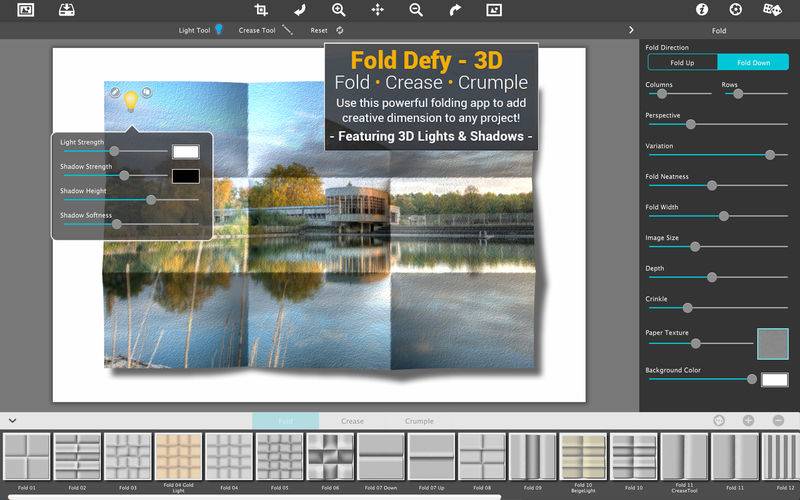
Task: Open an image with the picture icon
Action: tap(26, 10)
